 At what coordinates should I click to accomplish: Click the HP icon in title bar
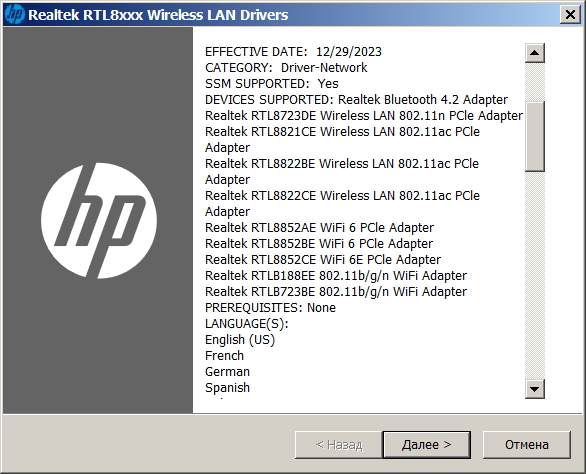(x=15, y=15)
